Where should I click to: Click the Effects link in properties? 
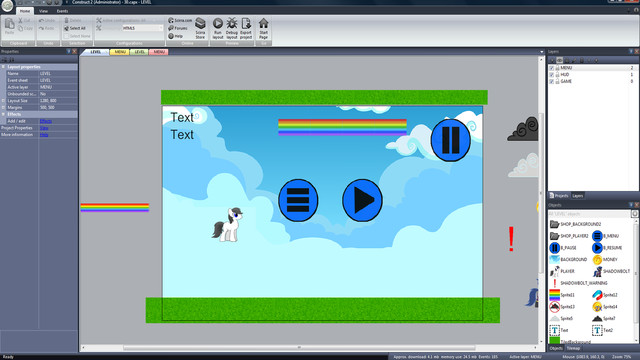point(46,121)
